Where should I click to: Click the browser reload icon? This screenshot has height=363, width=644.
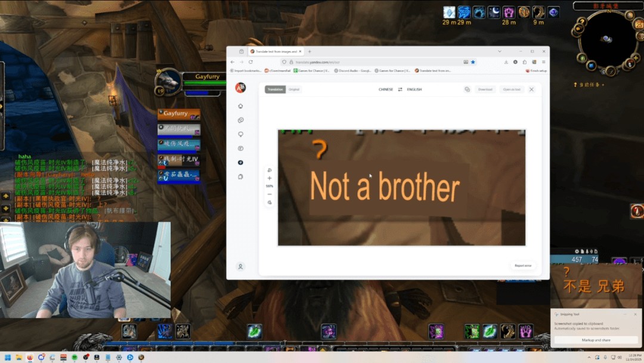[250, 62]
